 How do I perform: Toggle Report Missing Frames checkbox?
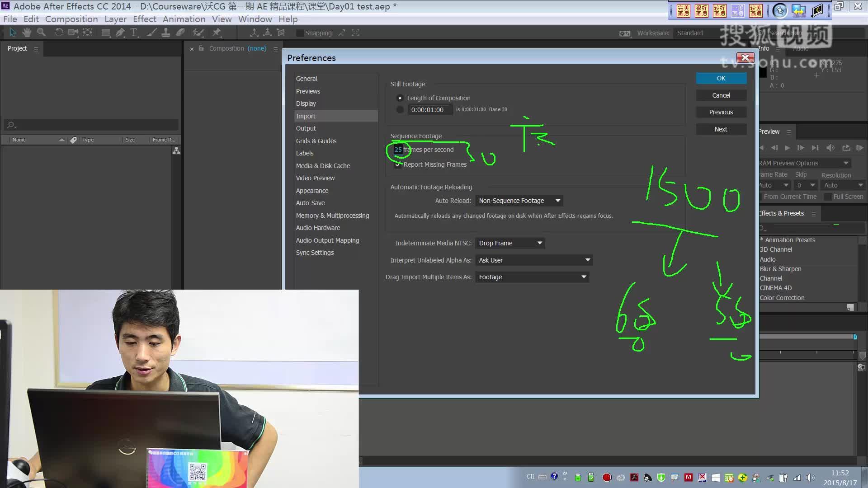398,164
